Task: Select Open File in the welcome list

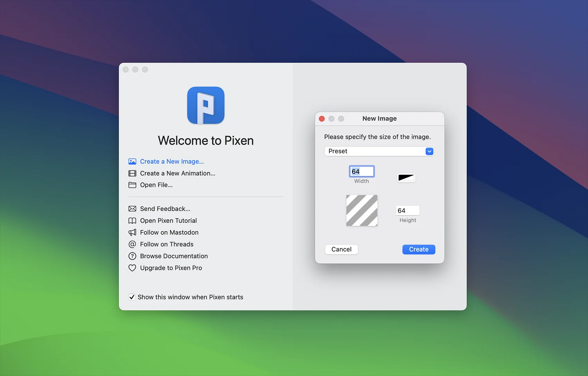Action: point(156,185)
